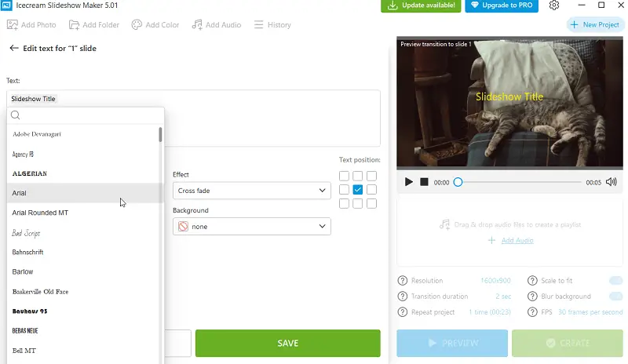
Task: Select the bottom-right text position checkbox
Action: 372,204
